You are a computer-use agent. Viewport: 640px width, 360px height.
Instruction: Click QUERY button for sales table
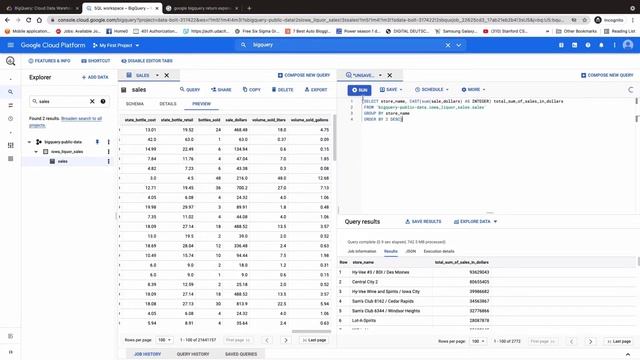[x=190, y=89]
